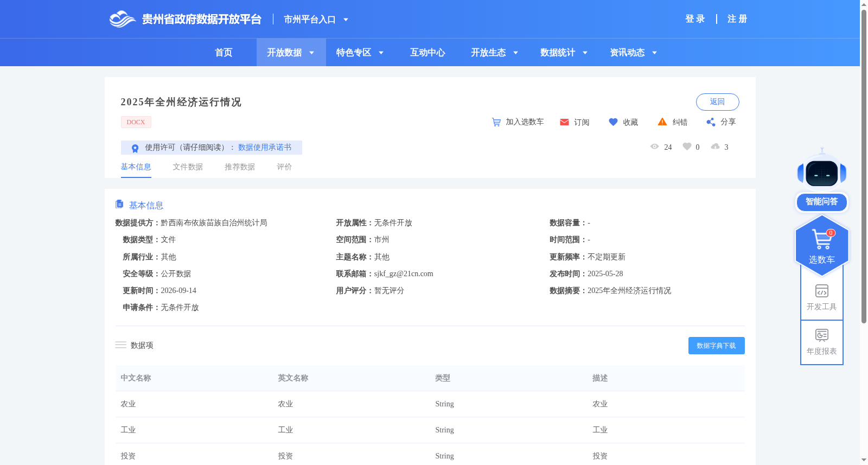Image resolution: width=868 pixels, height=465 pixels.
Task: Click the 注册 link
Action: 737,19
